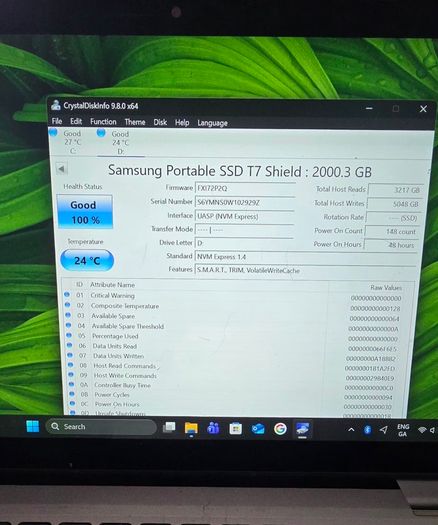Click the Total Host Writes value
This screenshot has height=525, width=438.
(394, 204)
